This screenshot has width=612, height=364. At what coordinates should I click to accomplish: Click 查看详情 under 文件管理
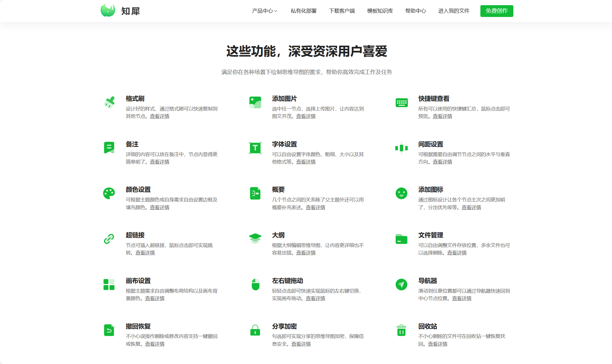point(457,253)
